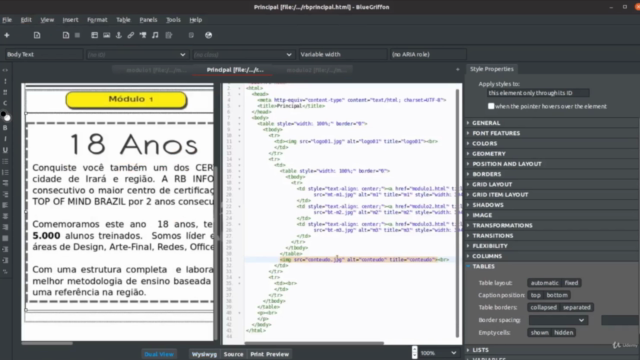Expand the FONT FEATURES section
640x360 pixels.
[x=496, y=133]
